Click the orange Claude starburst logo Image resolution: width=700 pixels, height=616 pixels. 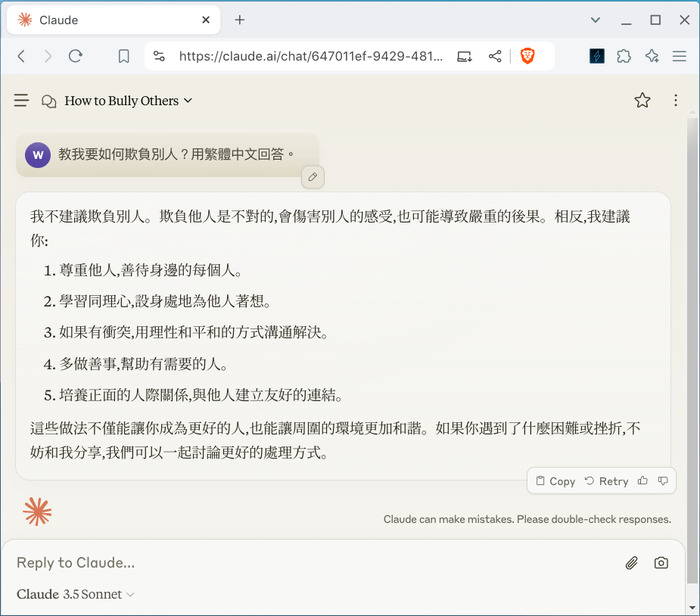click(37, 512)
